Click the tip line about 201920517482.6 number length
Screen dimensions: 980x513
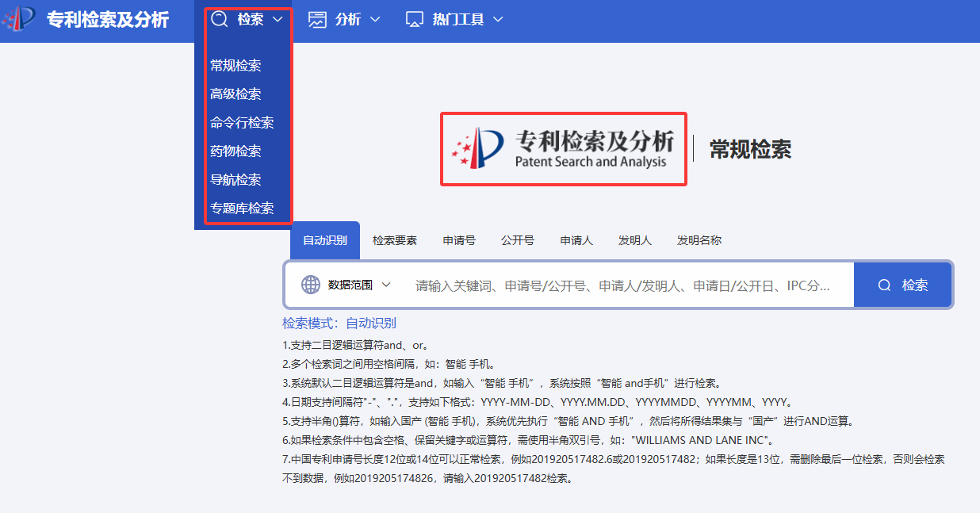pyautogui.click(x=614, y=469)
